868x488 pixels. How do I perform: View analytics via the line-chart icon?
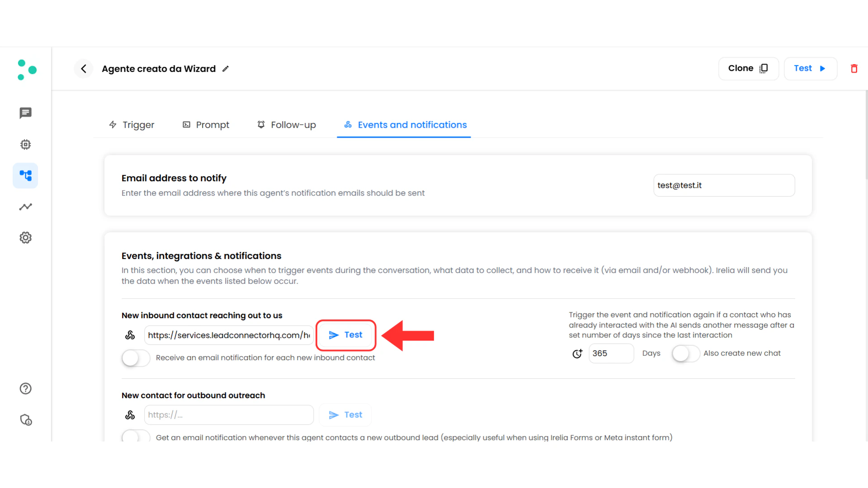[x=25, y=206]
